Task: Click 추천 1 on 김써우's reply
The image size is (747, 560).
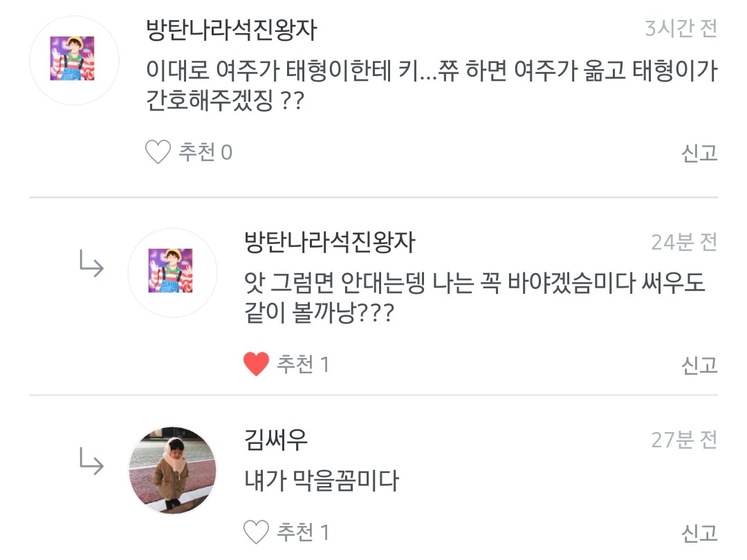Action: 303,532
